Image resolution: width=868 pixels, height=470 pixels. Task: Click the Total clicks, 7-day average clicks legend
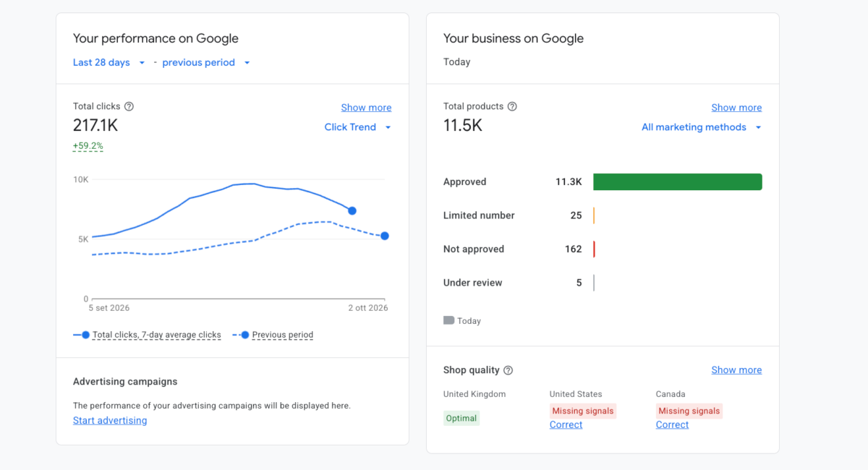157,335
